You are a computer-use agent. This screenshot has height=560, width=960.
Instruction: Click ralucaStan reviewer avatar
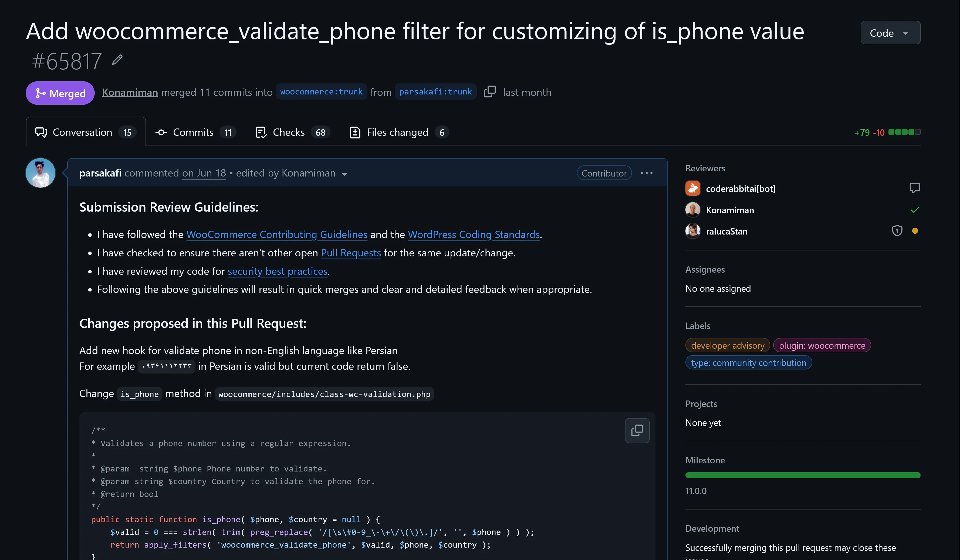tap(692, 231)
